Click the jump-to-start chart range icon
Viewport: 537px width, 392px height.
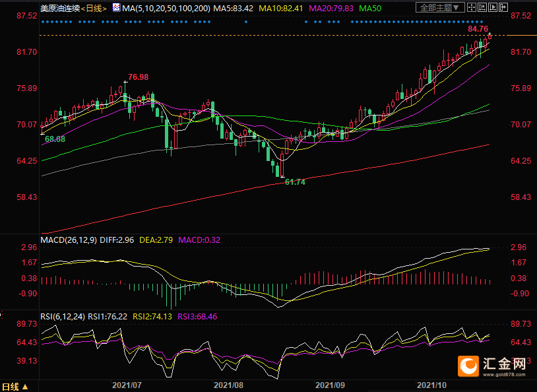(x=482, y=7)
